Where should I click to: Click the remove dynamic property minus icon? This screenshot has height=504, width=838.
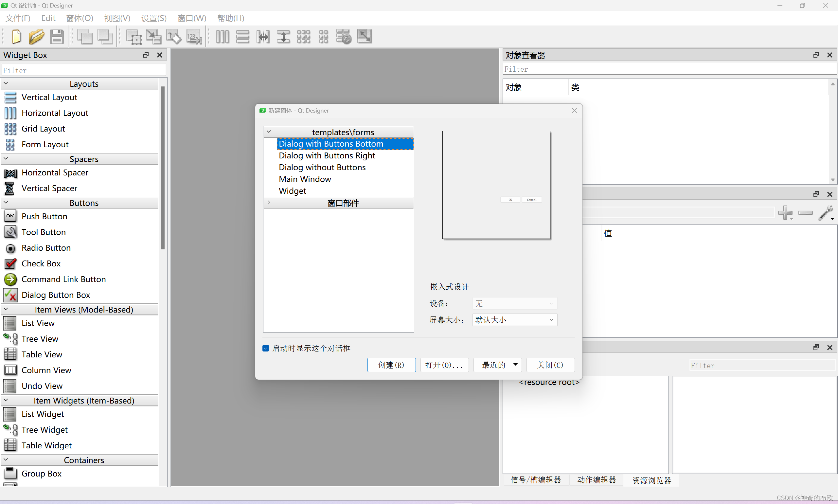pyautogui.click(x=806, y=213)
